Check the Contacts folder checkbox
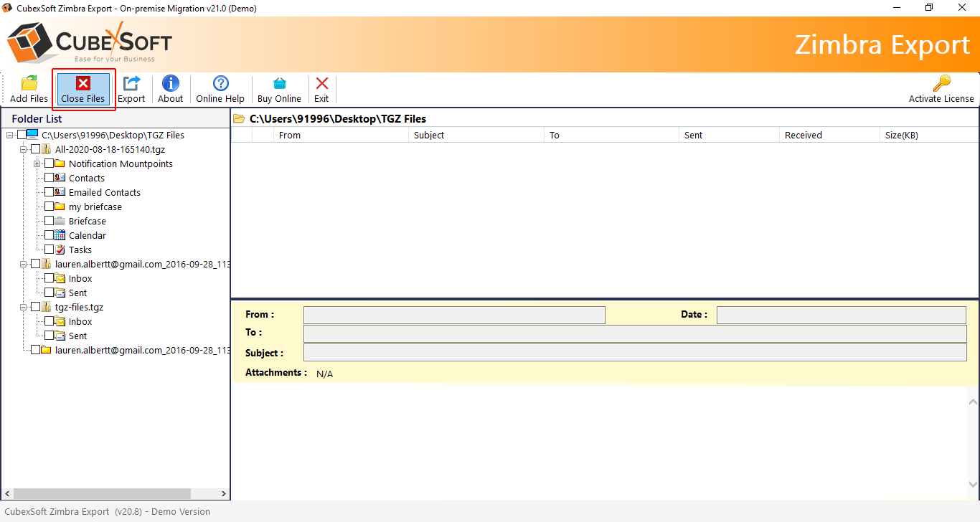 click(49, 178)
